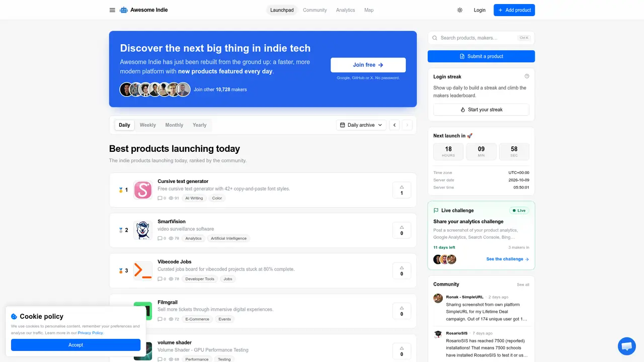Click Start your streak button

pos(481,110)
